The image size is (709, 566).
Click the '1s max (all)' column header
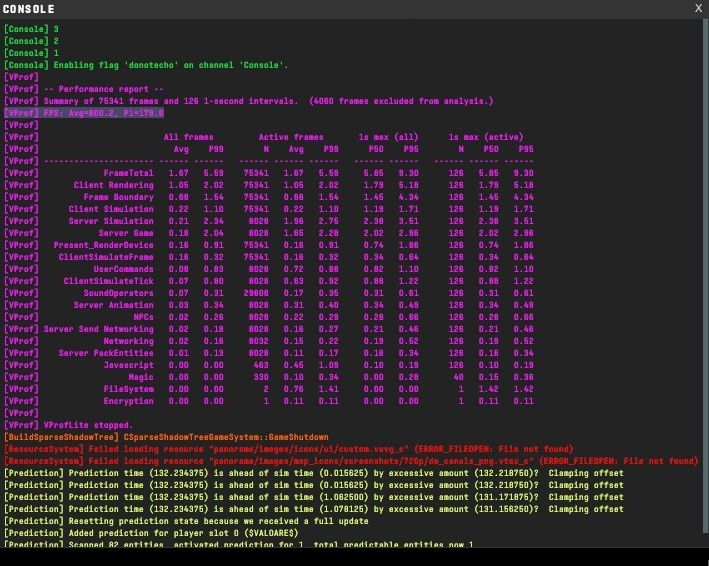tap(388, 137)
